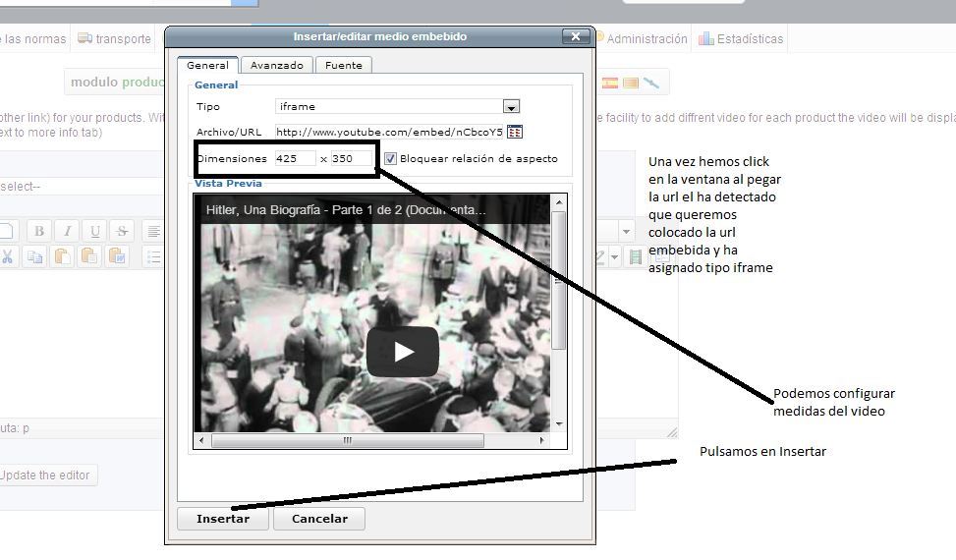
Task: Click the Italic icon in the editor toolbar
Action: click(67, 231)
